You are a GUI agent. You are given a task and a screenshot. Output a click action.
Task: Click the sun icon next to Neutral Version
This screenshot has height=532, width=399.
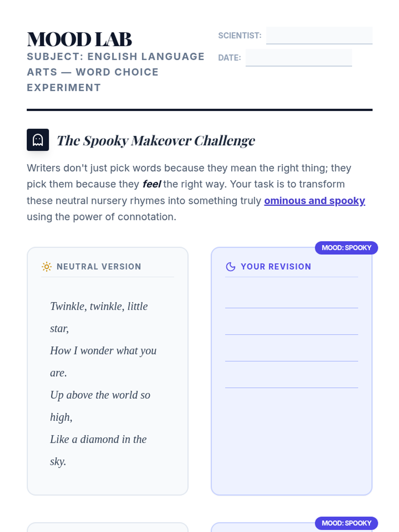coord(47,267)
